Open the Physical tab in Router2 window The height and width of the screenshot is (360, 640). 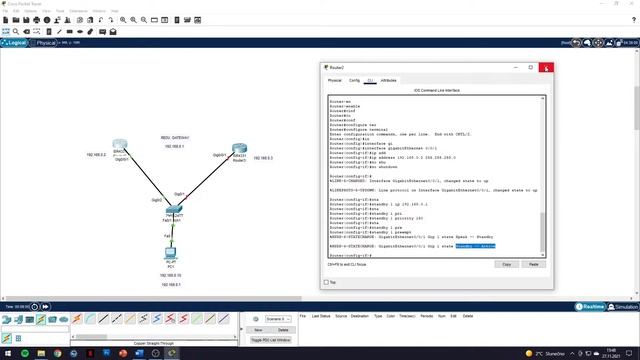click(x=335, y=80)
